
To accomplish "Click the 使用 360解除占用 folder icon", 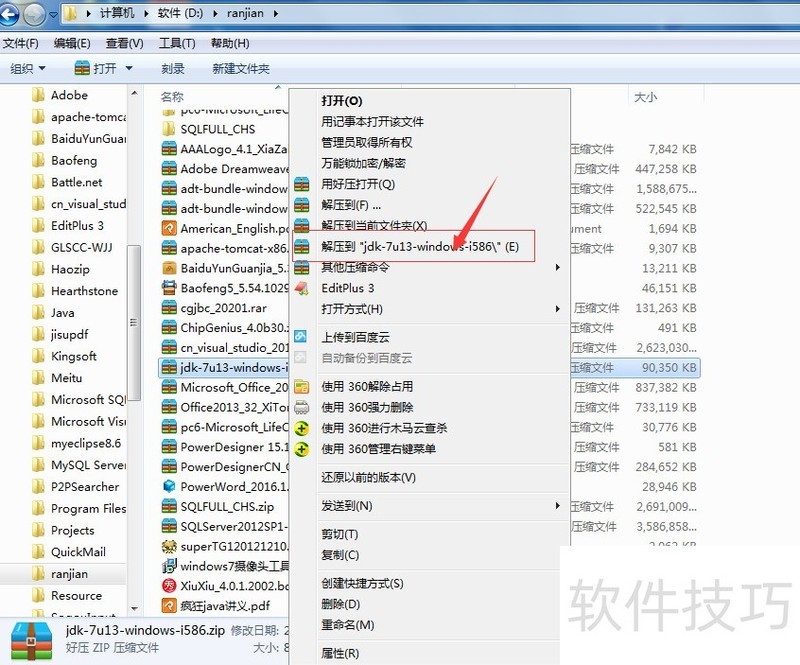I will click(x=302, y=387).
